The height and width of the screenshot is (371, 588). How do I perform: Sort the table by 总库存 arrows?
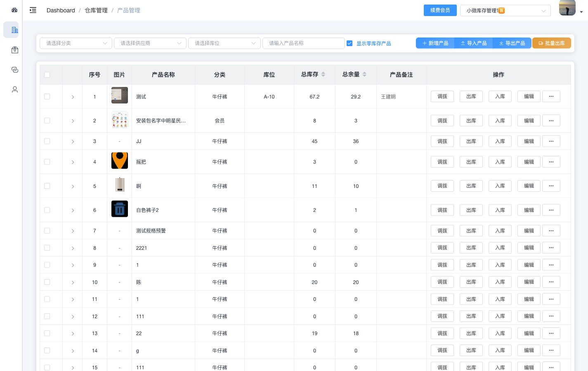pyautogui.click(x=323, y=75)
